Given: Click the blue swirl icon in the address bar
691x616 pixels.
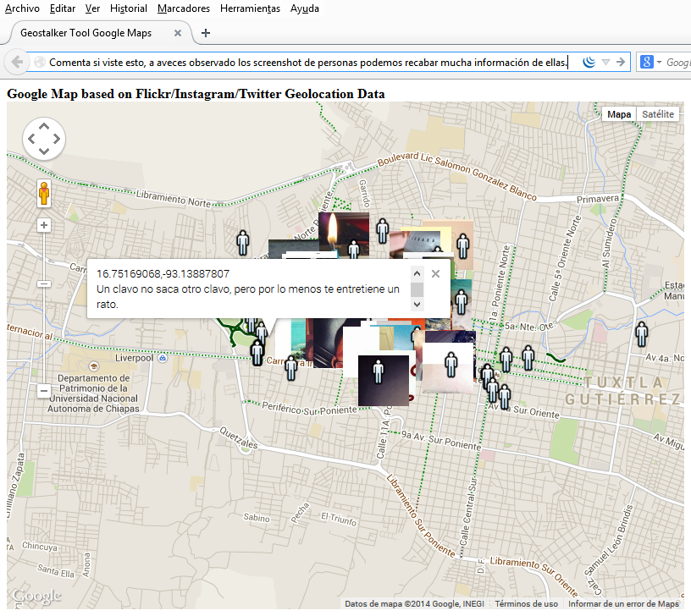Looking at the screenshot, I should coord(589,62).
